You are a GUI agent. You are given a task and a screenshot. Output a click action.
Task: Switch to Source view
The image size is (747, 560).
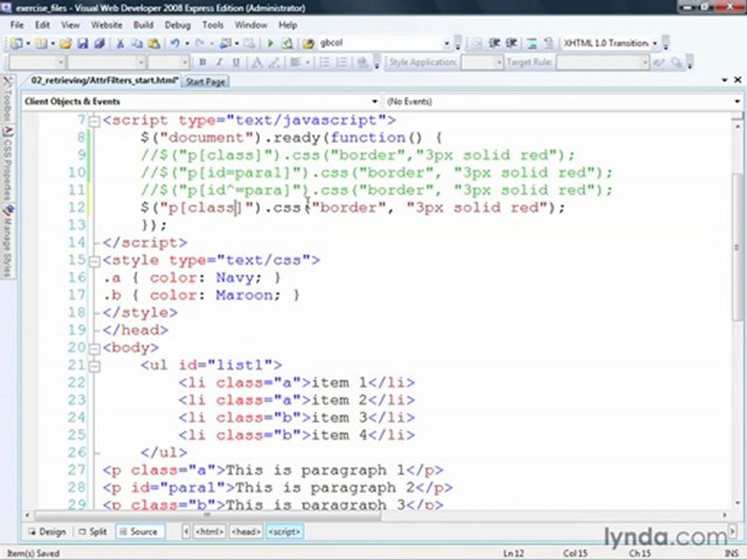click(x=139, y=531)
